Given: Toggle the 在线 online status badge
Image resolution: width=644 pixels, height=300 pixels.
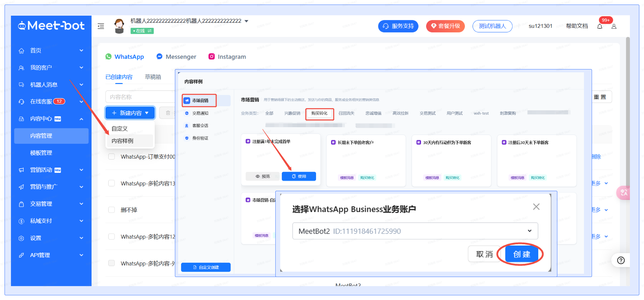Looking at the screenshot, I should click(142, 31).
